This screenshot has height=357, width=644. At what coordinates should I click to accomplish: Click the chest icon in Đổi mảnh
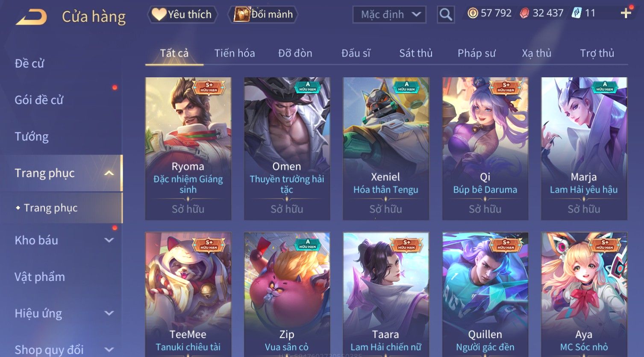click(241, 15)
